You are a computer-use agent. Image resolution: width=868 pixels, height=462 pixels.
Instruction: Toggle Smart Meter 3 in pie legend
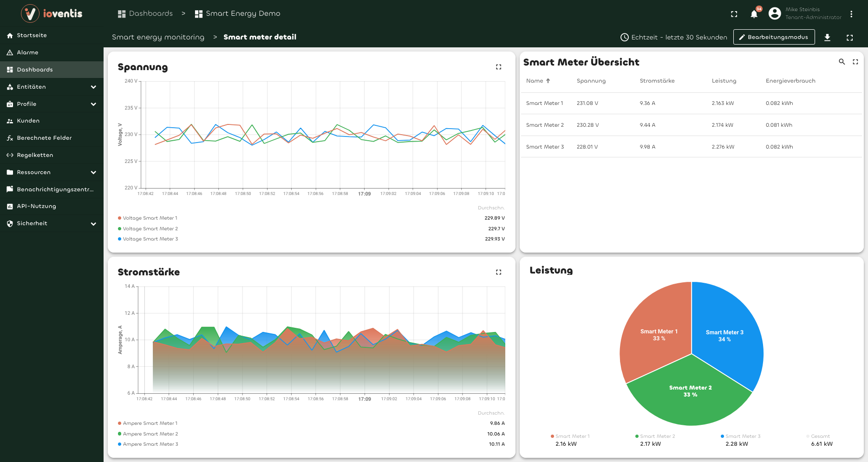click(743, 436)
